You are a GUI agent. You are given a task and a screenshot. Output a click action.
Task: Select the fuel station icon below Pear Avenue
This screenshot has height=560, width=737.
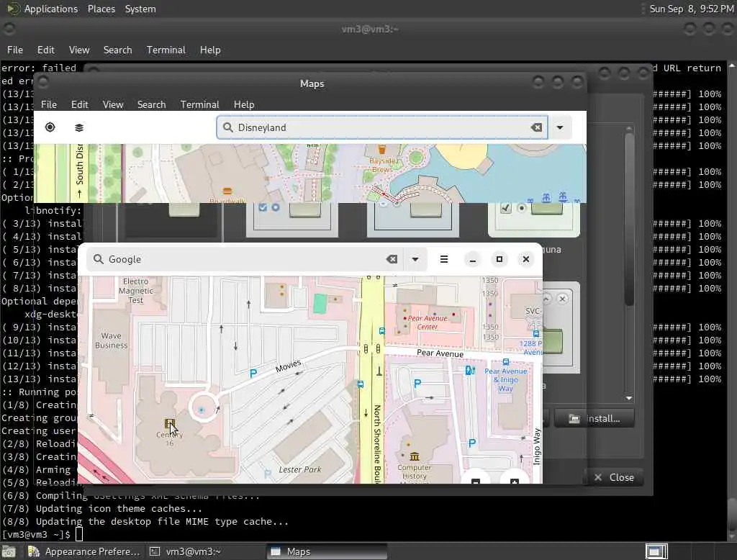[470, 370]
